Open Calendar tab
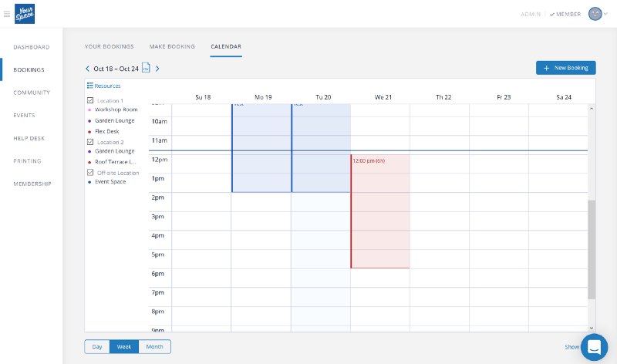The width and height of the screenshot is (617, 364). pos(226,46)
